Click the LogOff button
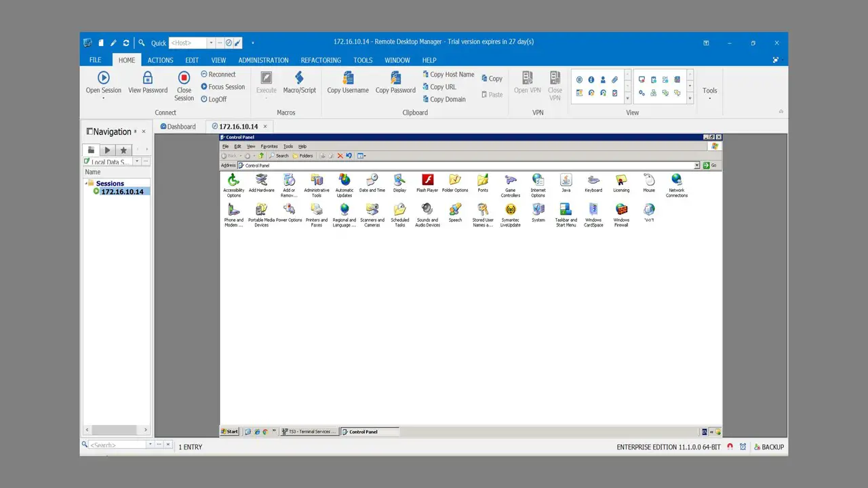The image size is (868, 488). click(214, 99)
